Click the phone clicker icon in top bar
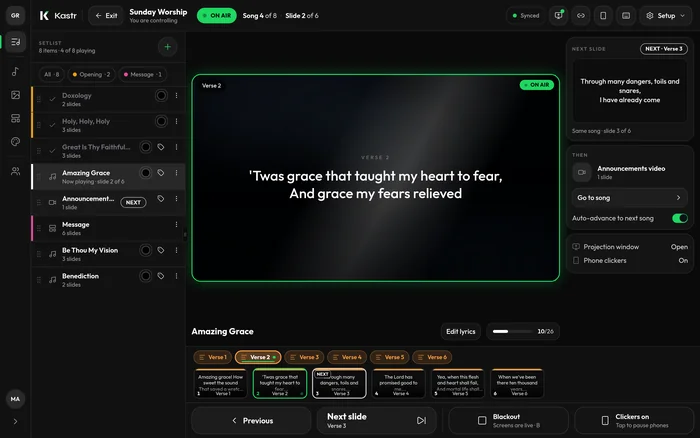This screenshot has height=438, width=700. click(603, 16)
